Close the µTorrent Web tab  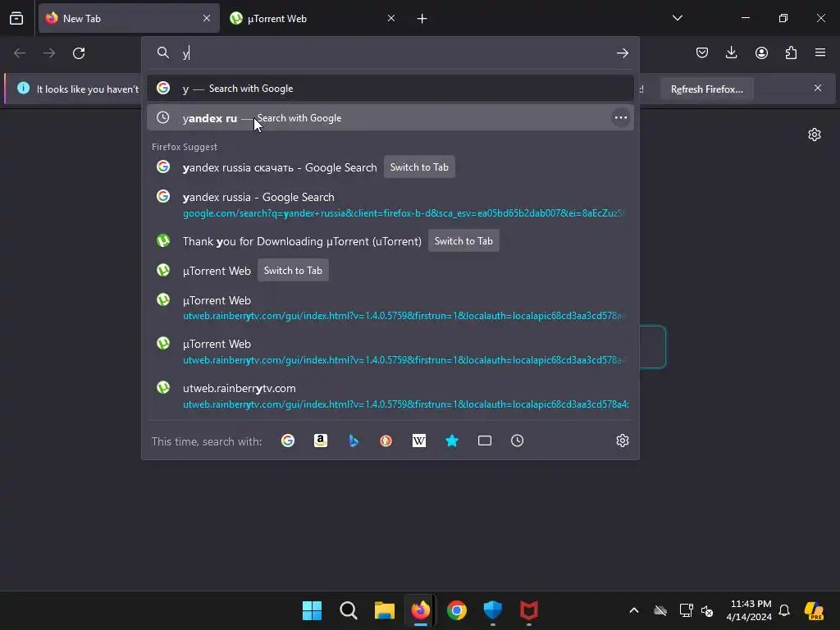[391, 18]
